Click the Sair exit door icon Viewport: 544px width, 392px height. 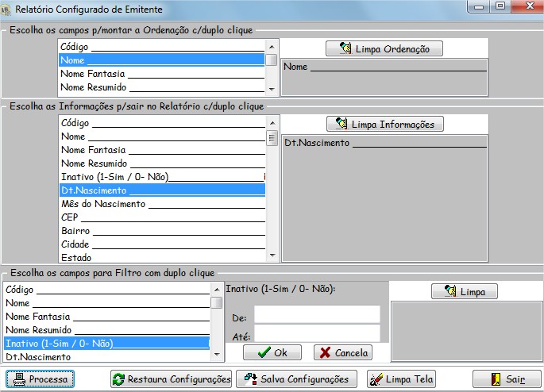click(494, 379)
